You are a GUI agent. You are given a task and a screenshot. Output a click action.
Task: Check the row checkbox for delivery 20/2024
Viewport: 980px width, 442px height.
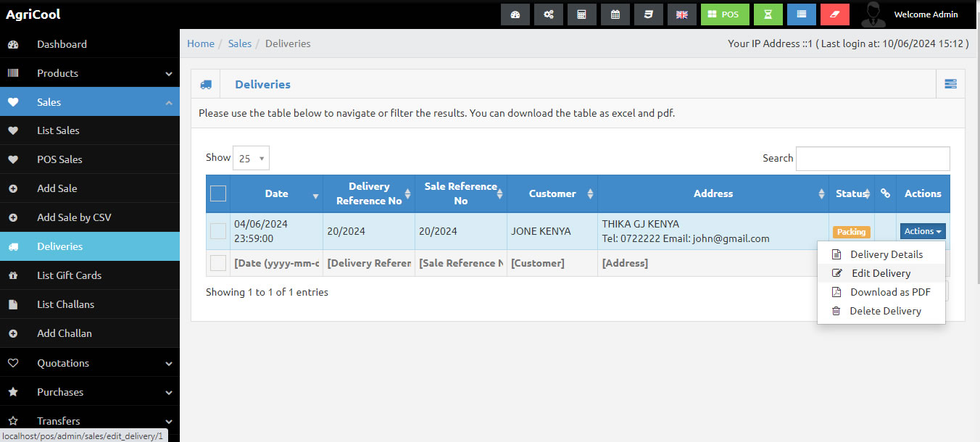(218, 231)
